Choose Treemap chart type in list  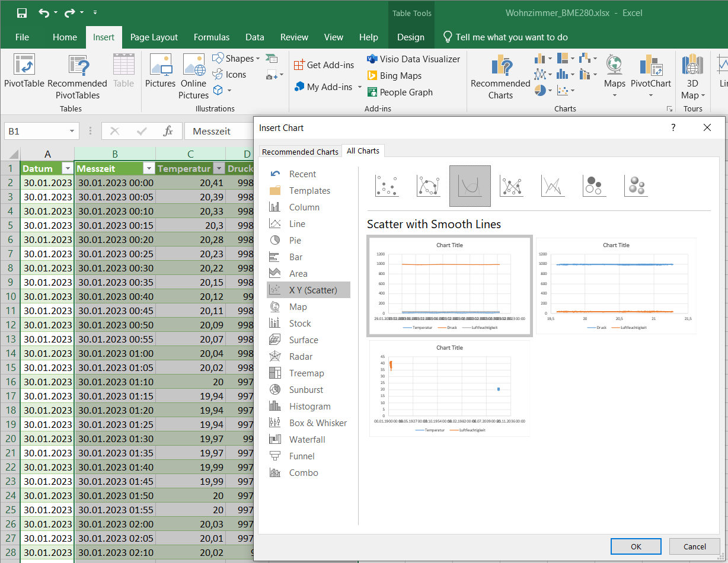point(308,373)
